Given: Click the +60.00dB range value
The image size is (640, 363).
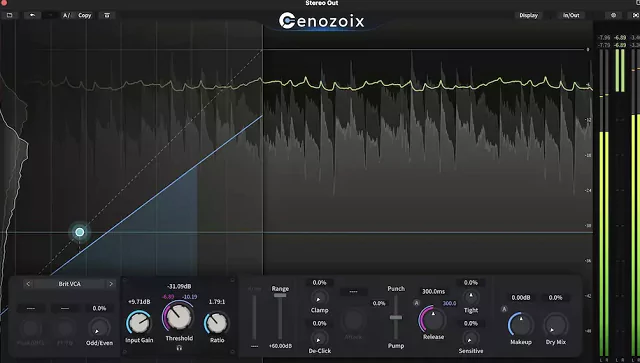Looking at the screenshot, I should [x=280, y=346].
